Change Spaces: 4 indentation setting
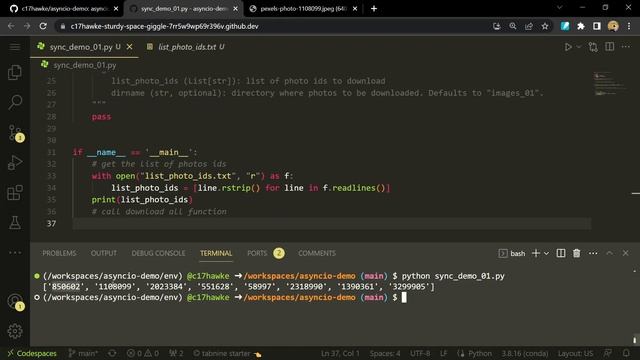Screen dimensions: 640x360 [385, 353]
